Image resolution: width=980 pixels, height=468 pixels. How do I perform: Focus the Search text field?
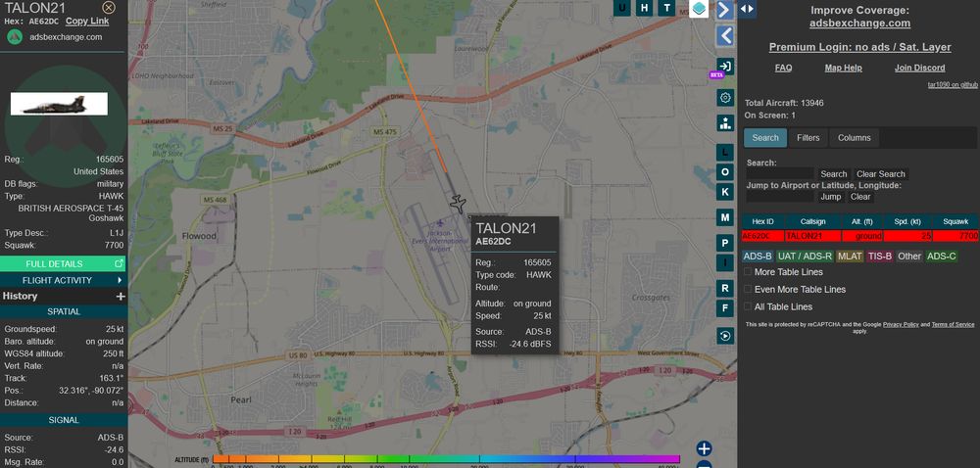coord(780,173)
